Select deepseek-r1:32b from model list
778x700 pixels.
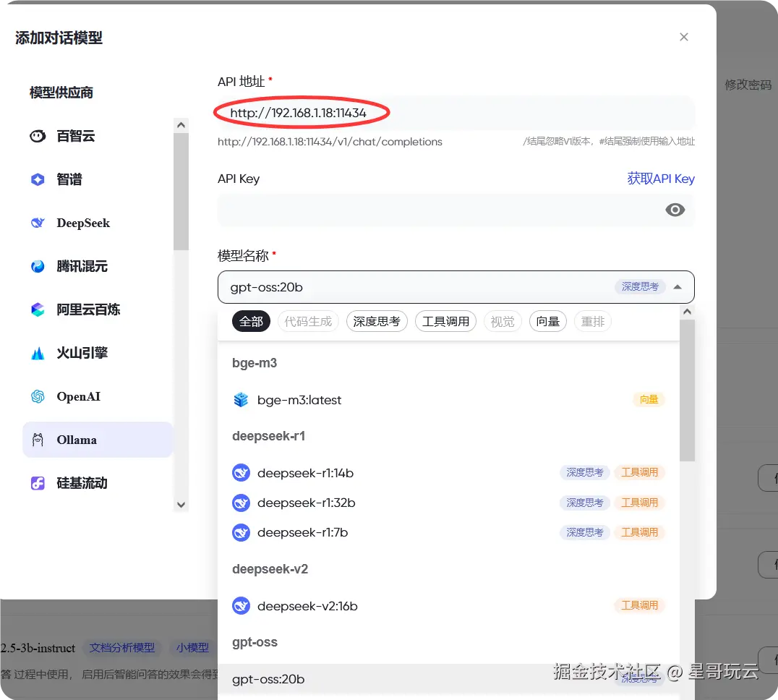[x=448, y=503]
